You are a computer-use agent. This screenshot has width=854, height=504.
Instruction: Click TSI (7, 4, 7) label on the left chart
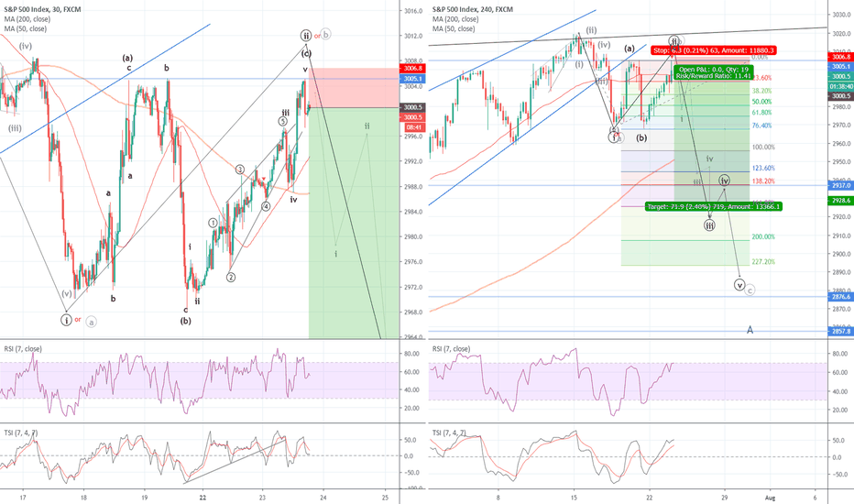coord(21,433)
